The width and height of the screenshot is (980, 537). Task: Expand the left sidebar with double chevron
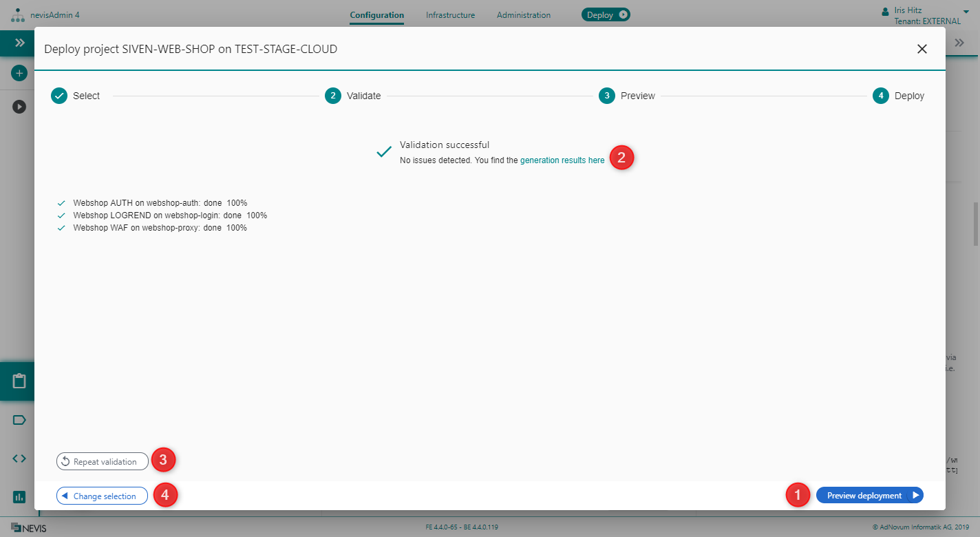pos(19,43)
